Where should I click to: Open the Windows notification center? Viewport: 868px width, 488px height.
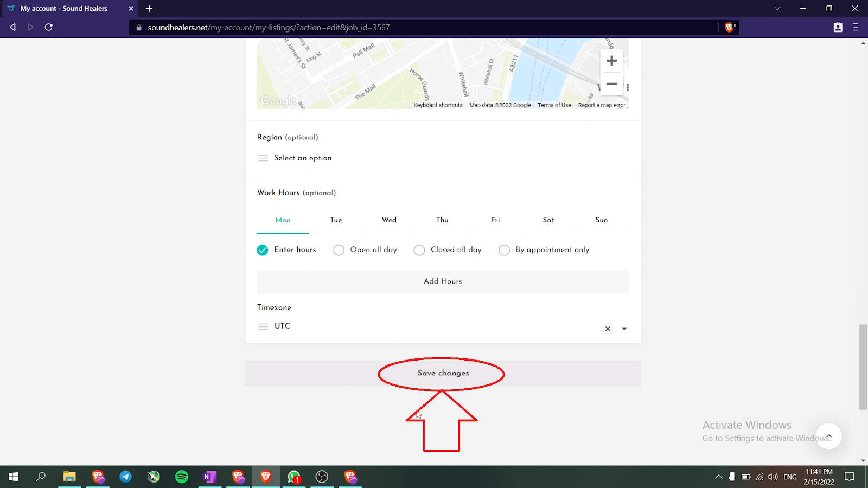click(x=850, y=477)
